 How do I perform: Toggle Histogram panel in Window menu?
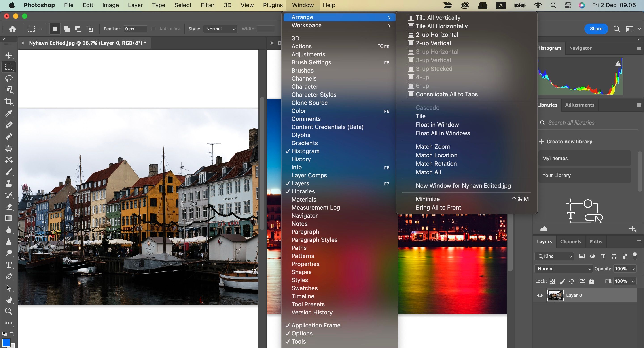(305, 151)
